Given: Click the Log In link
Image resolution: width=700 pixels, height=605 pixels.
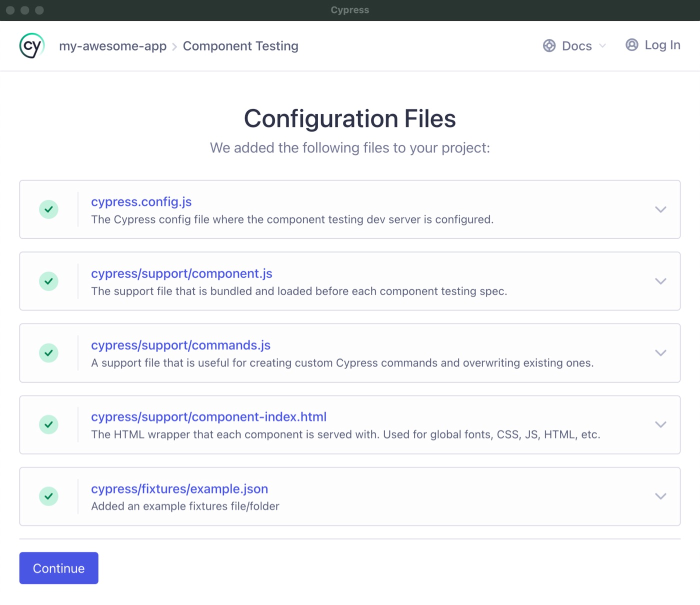Looking at the screenshot, I should tap(662, 45).
